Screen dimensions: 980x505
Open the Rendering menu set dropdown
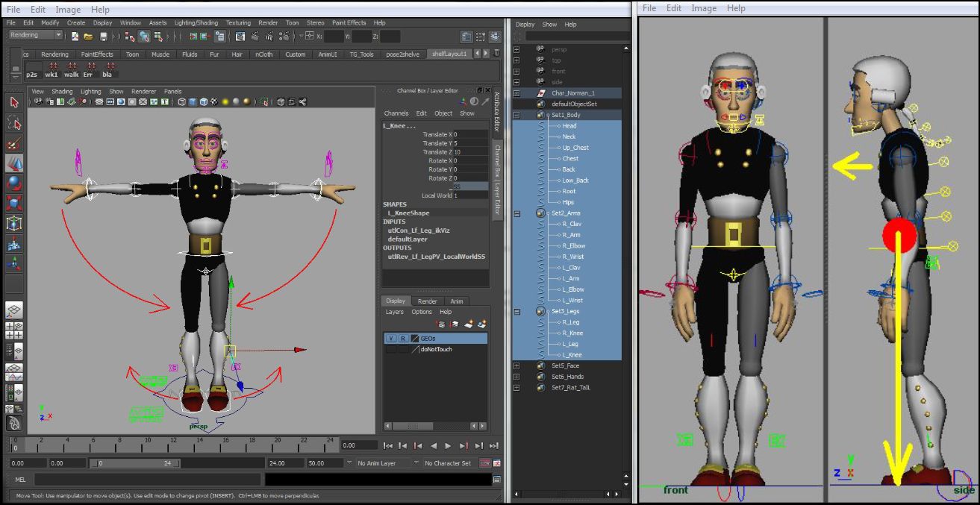(x=35, y=35)
